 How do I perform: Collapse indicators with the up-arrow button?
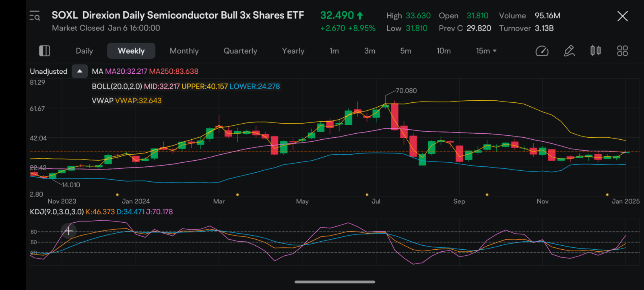80,71
